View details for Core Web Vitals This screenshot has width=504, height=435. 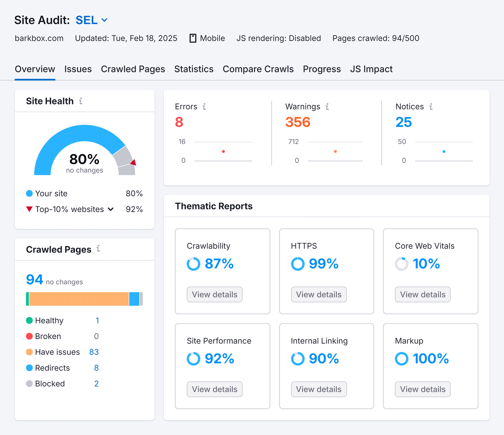pyautogui.click(x=423, y=294)
